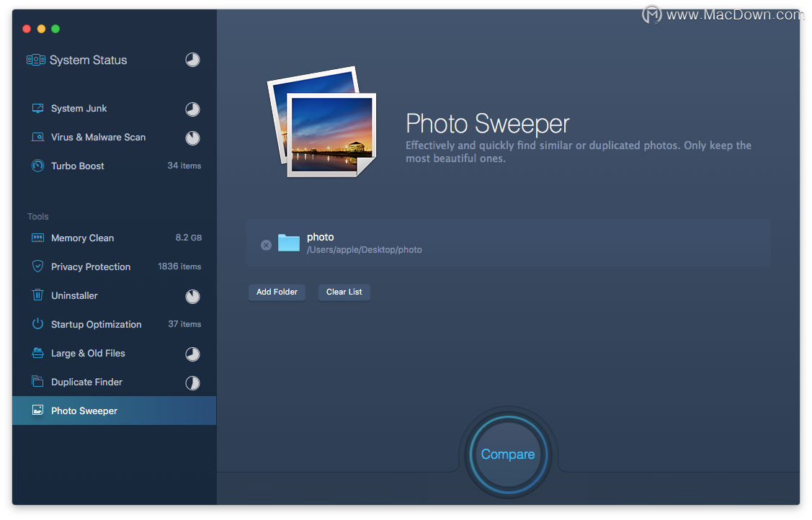This screenshot has width=812, height=520.
Task: Select Large & Old Files
Action: pyautogui.click(x=114, y=353)
